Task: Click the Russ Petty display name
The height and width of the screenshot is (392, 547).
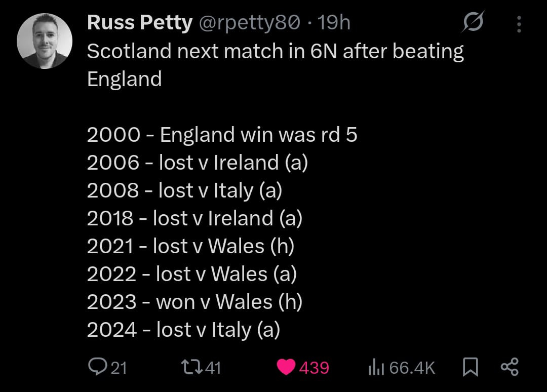Action: click(139, 22)
